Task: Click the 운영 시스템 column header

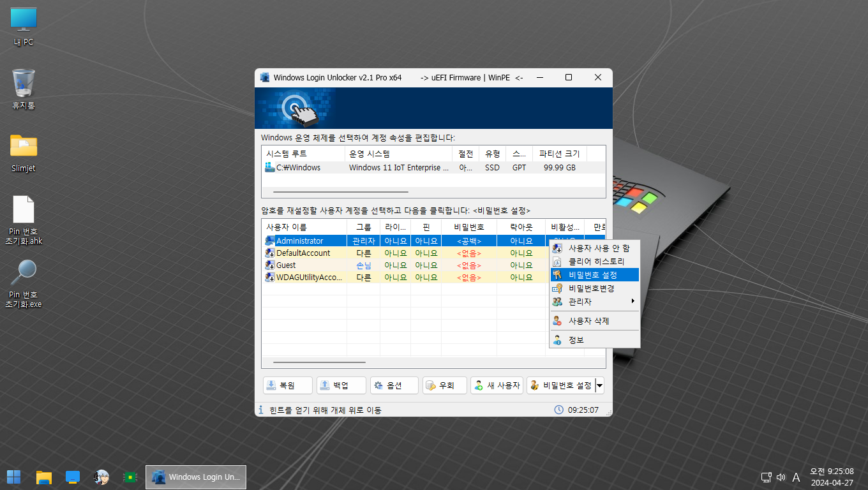Action: 399,154
